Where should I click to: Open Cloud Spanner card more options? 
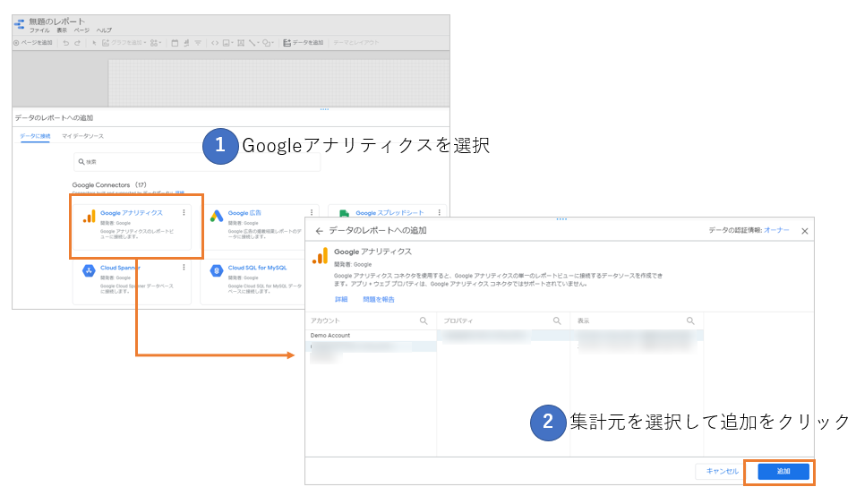(x=184, y=267)
